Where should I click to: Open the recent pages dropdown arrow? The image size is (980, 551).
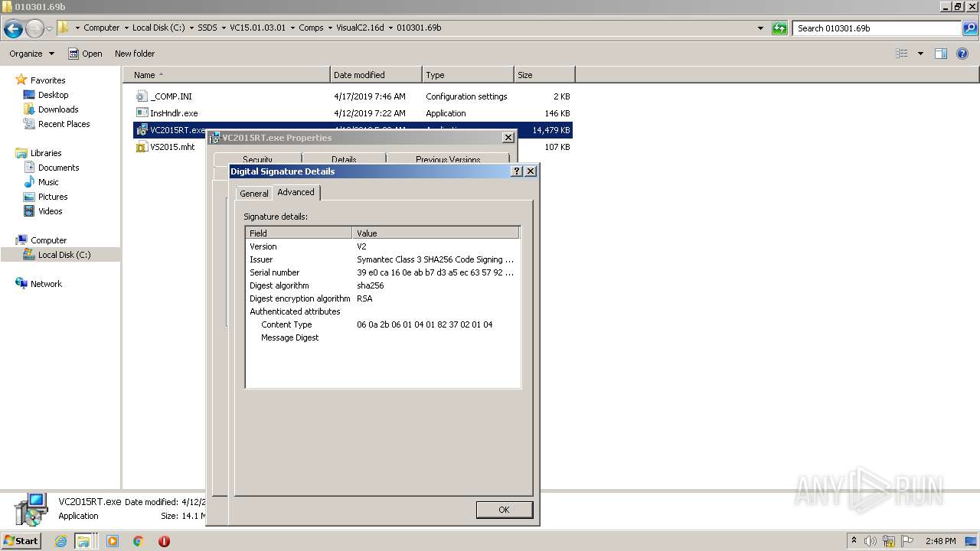click(50, 29)
